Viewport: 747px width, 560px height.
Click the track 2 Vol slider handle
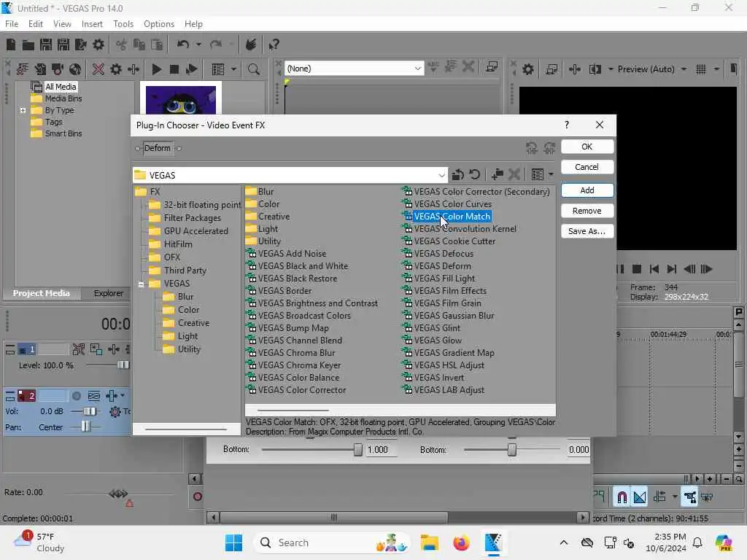click(89, 411)
